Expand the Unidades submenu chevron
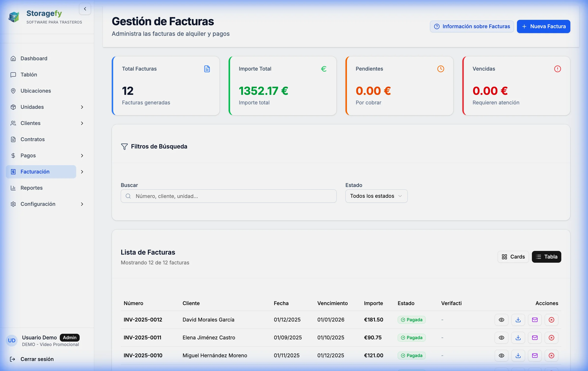The height and width of the screenshot is (371, 588). (x=82, y=107)
